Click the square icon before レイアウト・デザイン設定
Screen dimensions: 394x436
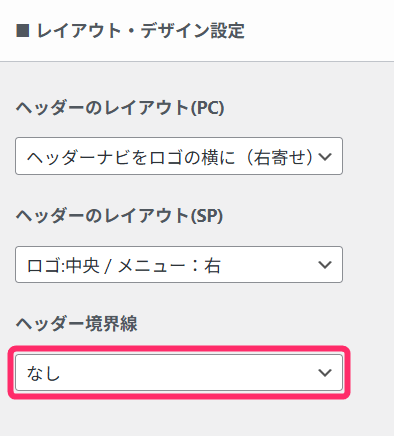coord(23,31)
